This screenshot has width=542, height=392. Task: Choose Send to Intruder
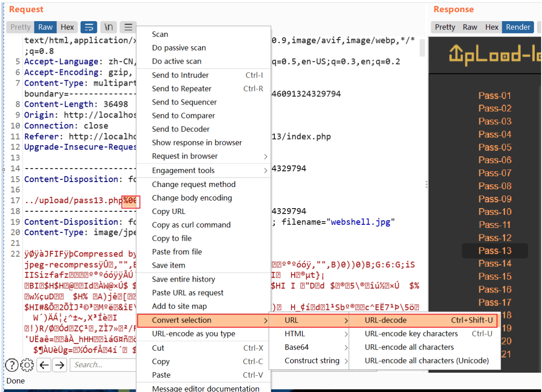204,75
